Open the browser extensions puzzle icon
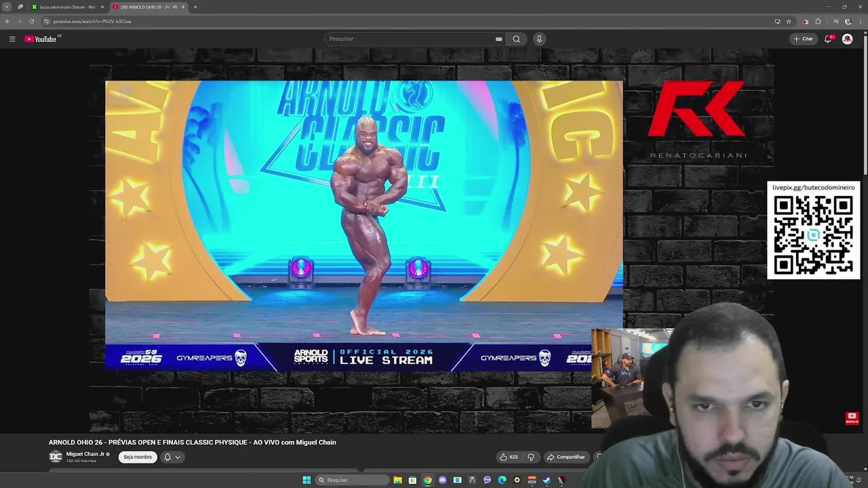 coord(818,21)
